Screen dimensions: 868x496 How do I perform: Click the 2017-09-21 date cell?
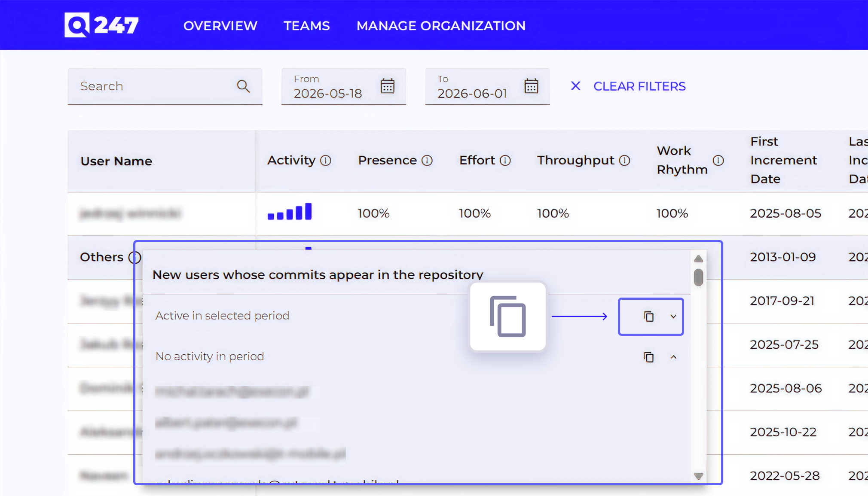point(782,301)
